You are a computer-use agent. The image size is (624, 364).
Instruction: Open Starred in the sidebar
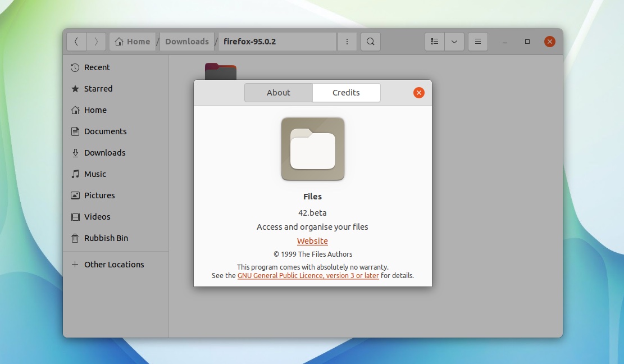point(116,89)
